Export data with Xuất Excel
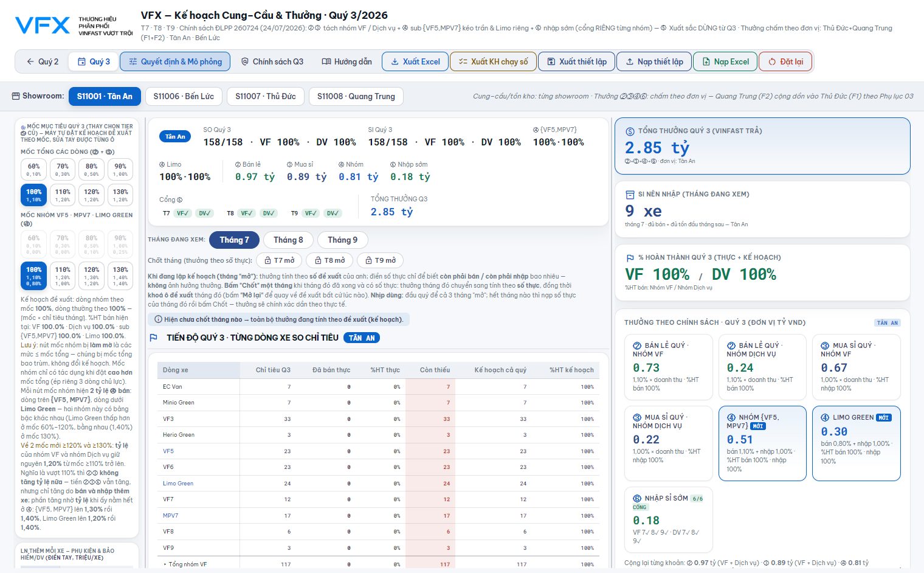The height and width of the screenshot is (573, 924). 415,61
